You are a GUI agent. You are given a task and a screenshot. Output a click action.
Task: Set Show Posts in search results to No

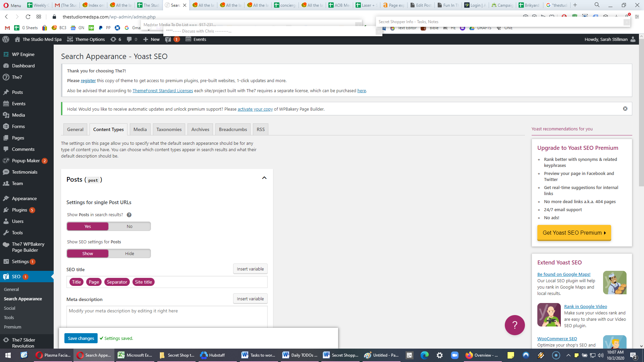point(129,226)
